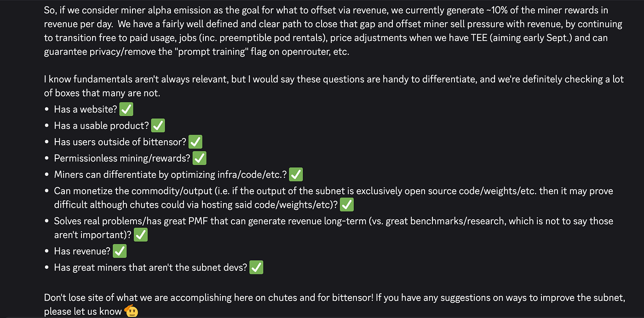Click the saluting face emoji at message end
The height and width of the screenshot is (318, 644).
tap(131, 311)
